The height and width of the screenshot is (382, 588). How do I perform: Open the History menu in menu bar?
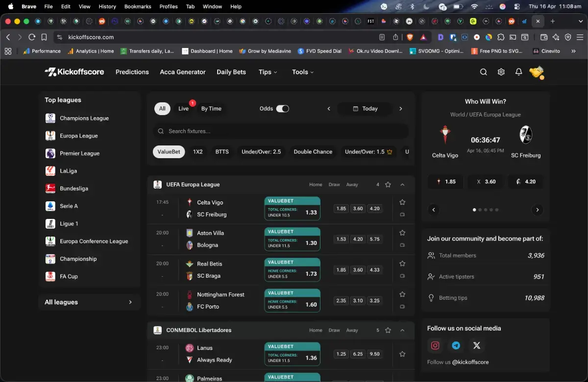tap(107, 6)
